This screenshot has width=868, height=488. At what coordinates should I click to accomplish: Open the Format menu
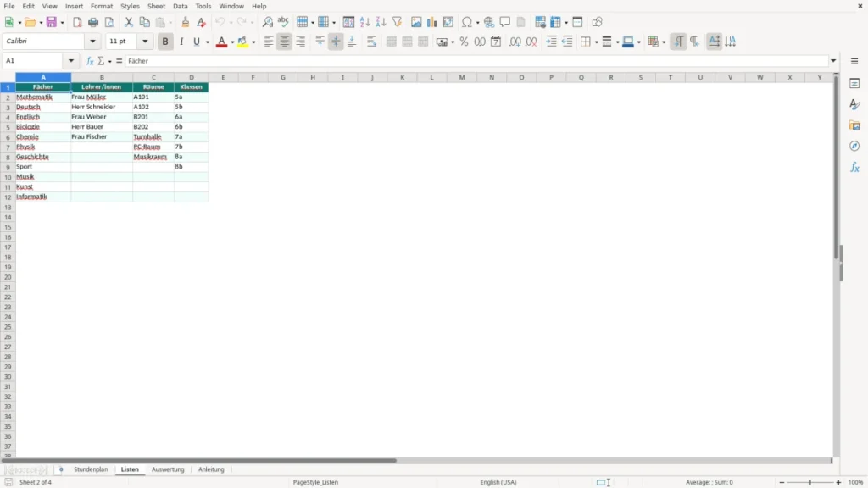pyautogui.click(x=102, y=6)
